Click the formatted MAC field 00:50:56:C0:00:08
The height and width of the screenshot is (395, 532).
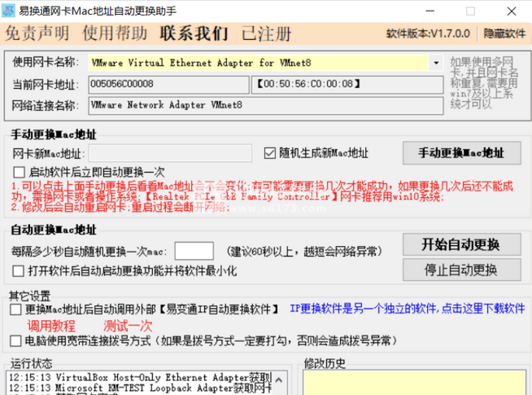[x=347, y=84]
